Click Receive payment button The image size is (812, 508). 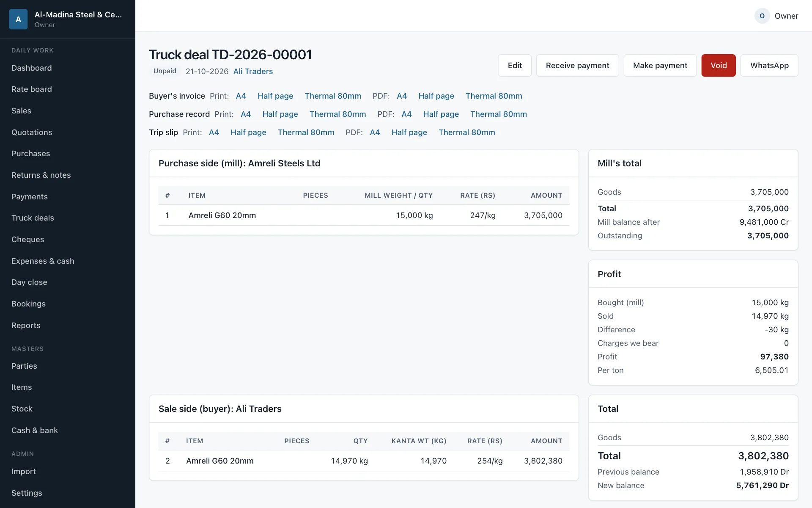577,66
